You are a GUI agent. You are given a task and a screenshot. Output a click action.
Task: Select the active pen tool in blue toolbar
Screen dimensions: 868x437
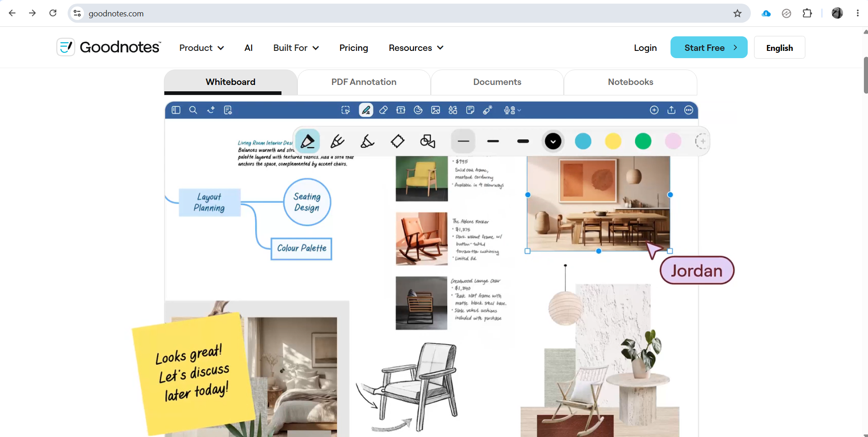pos(366,110)
